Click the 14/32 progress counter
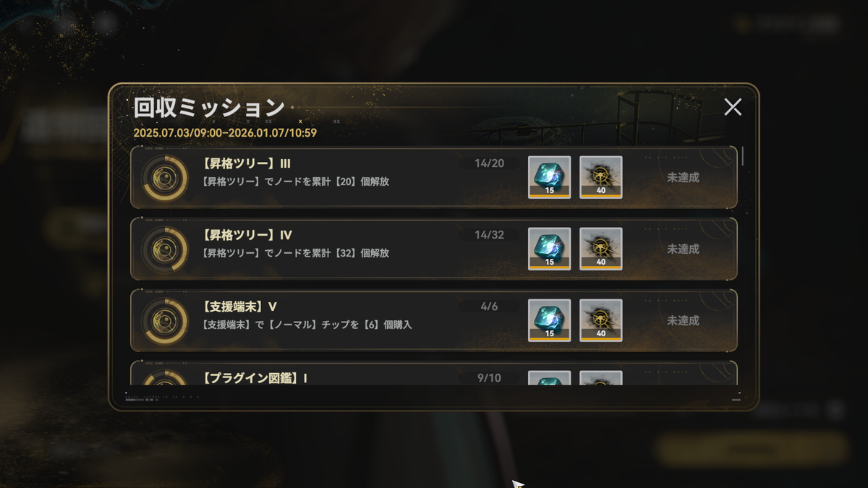This screenshot has width=868, height=488. [489, 235]
